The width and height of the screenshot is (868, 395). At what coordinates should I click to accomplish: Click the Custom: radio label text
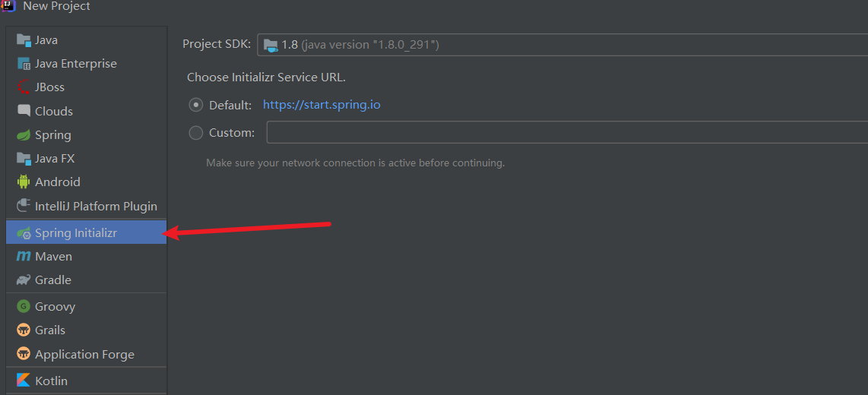[x=232, y=133]
